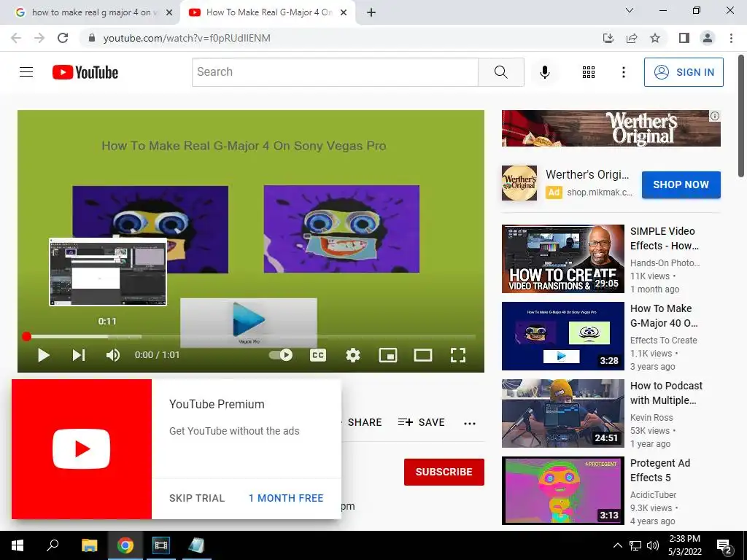Click the SHARE button
Screen dimensions: 747x560
tap(365, 422)
